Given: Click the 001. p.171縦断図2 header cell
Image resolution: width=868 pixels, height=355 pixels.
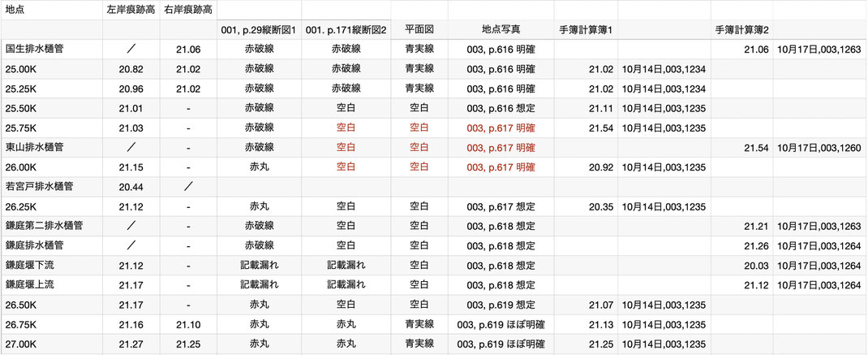Looking at the screenshot, I should tap(346, 29).
